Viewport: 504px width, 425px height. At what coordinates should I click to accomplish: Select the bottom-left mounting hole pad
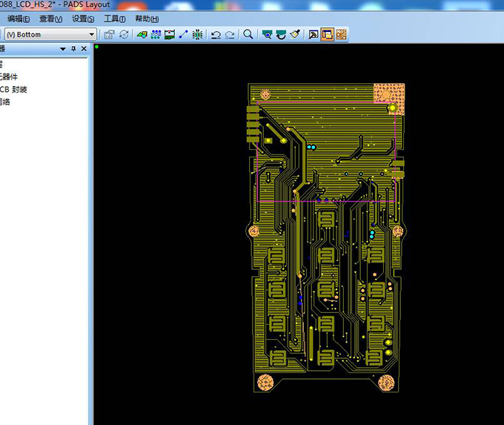tap(265, 383)
